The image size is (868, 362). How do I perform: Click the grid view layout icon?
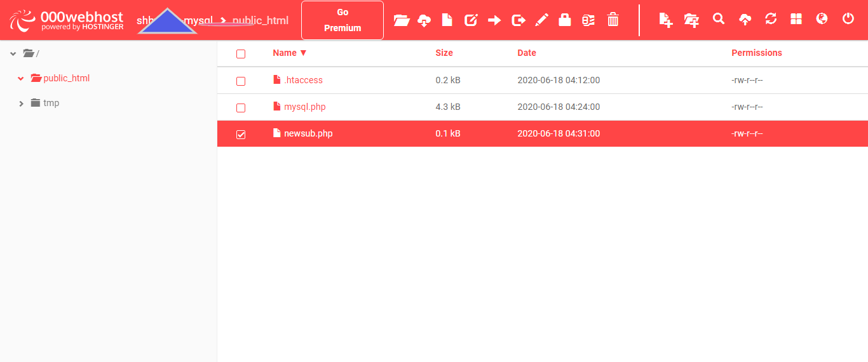(x=796, y=19)
